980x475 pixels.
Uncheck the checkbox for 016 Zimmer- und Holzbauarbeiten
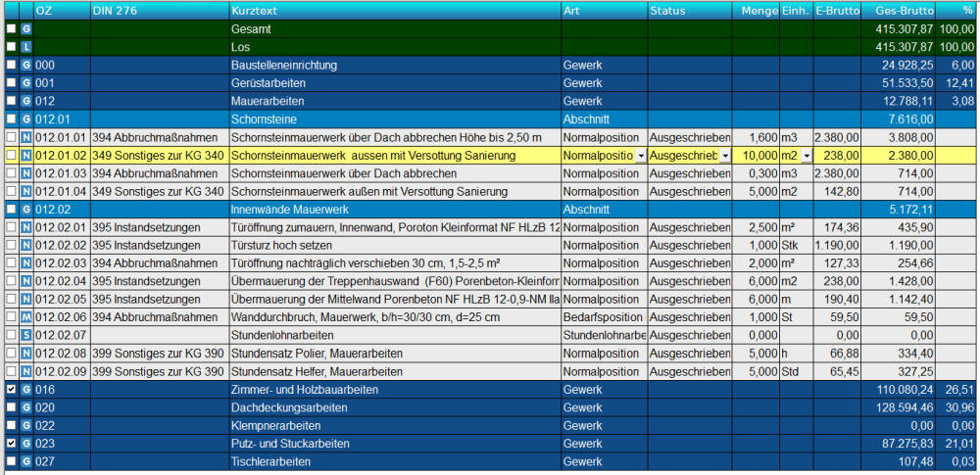(x=11, y=389)
